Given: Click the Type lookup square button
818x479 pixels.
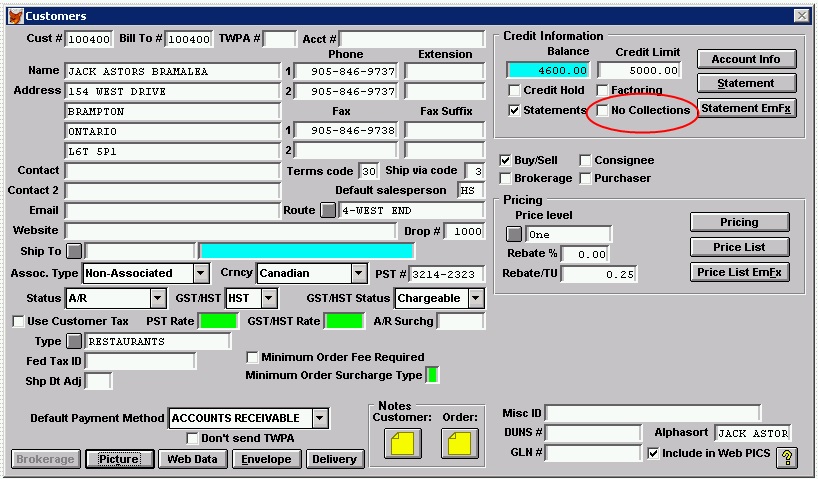Looking at the screenshot, I should tap(73, 342).
